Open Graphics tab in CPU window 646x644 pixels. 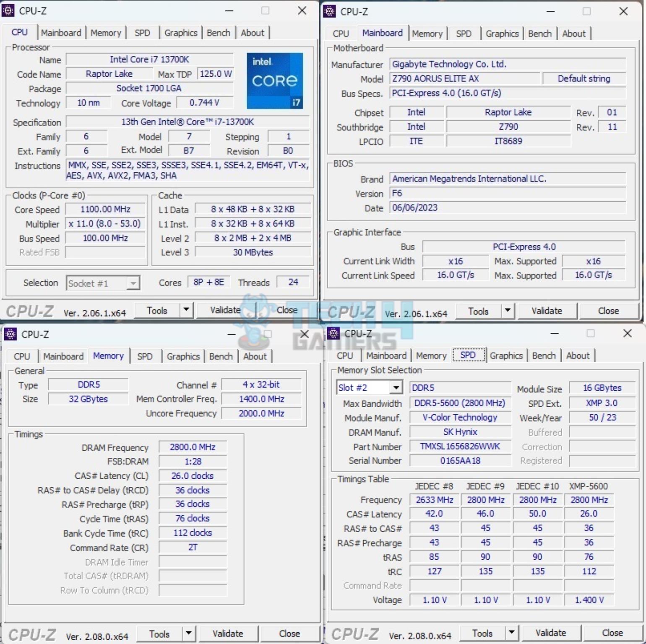point(181,33)
